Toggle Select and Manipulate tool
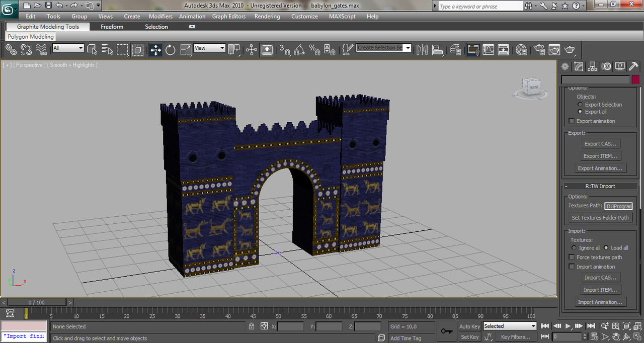This screenshot has width=644, height=343. tap(252, 49)
